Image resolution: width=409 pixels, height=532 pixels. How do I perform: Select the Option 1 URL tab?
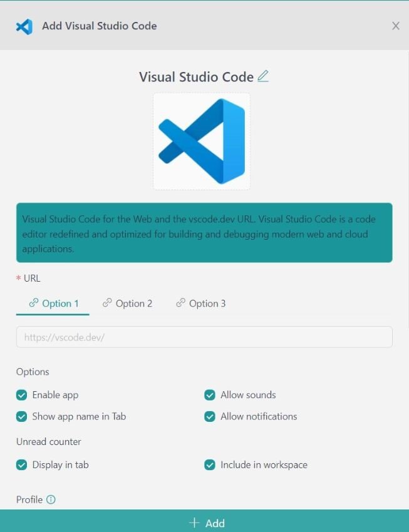point(53,304)
